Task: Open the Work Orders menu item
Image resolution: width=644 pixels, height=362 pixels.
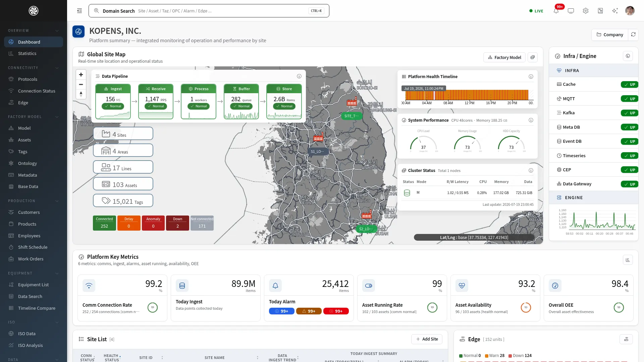Action: 34,259
